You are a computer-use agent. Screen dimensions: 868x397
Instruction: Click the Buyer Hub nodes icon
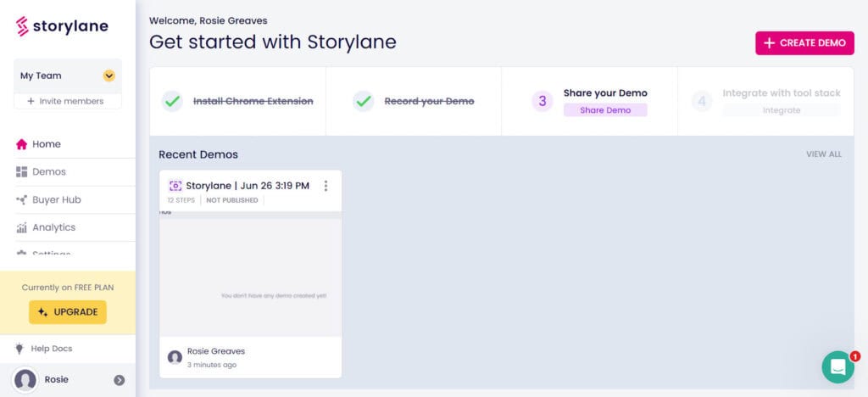click(21, 200)
